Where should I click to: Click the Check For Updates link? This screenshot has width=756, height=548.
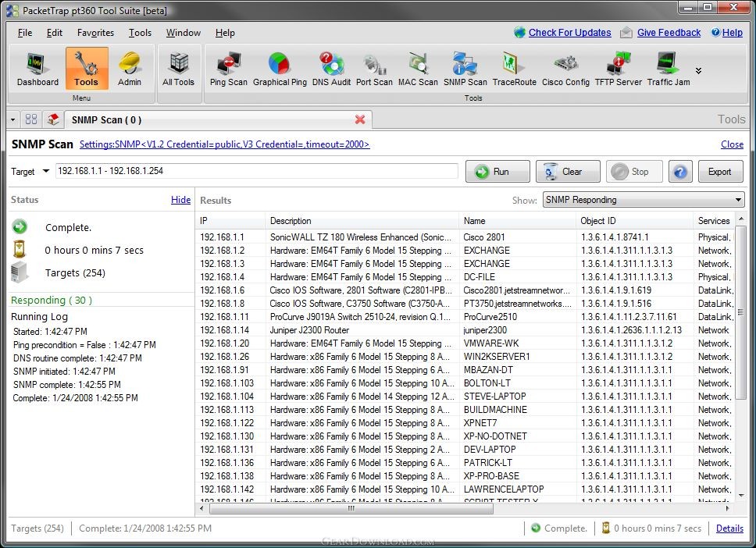pyautogui.click(x=569, y=32)
